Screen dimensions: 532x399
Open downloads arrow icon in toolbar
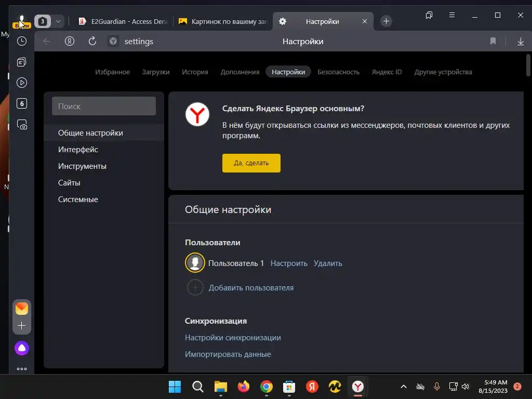pos(521,42)
